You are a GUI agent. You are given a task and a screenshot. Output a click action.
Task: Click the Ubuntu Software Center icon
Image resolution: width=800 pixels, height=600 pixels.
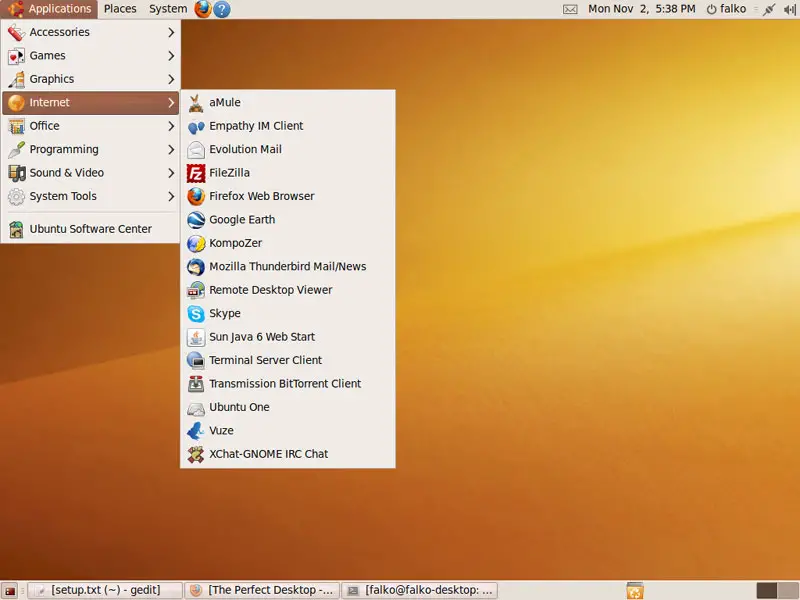pos(16,230)
